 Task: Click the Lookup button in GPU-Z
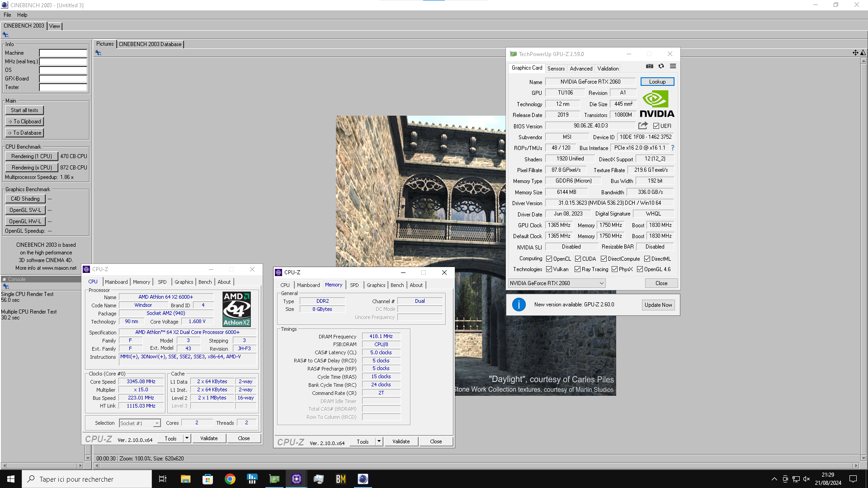click(x=657, y=82)
